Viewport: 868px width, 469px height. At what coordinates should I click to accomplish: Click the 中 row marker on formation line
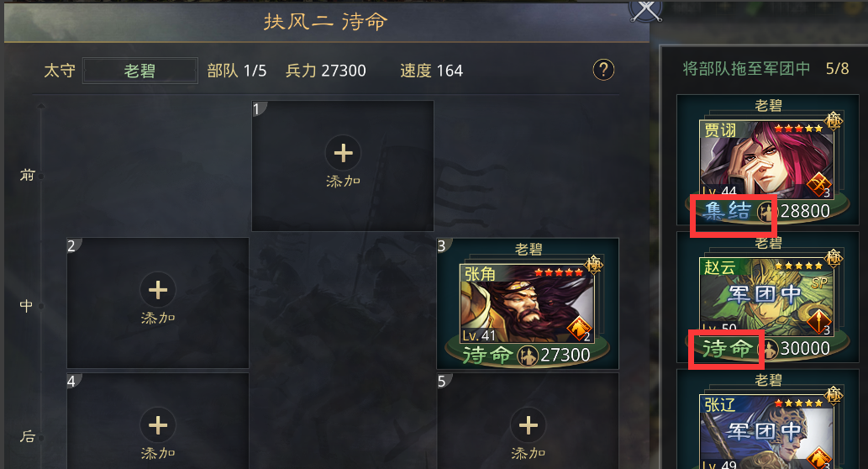26,306
